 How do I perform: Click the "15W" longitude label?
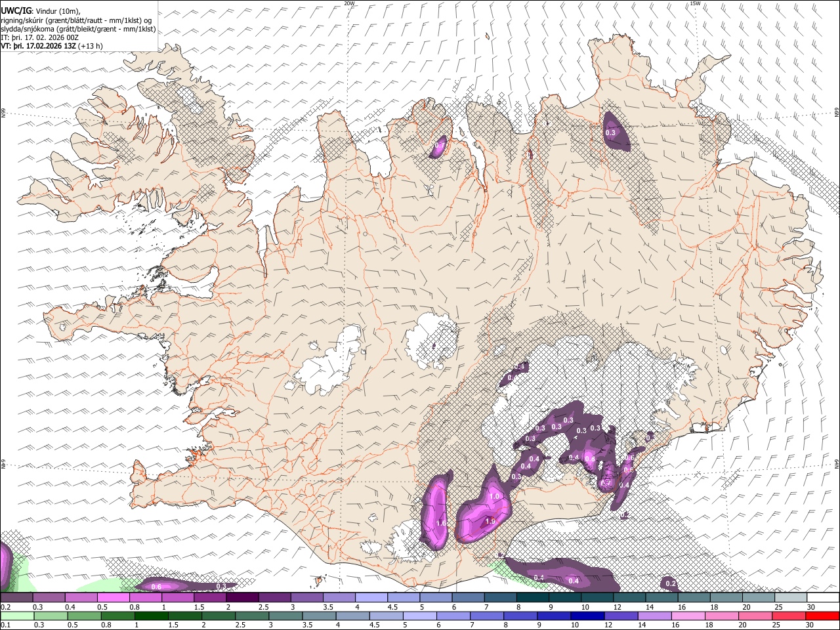695,3
